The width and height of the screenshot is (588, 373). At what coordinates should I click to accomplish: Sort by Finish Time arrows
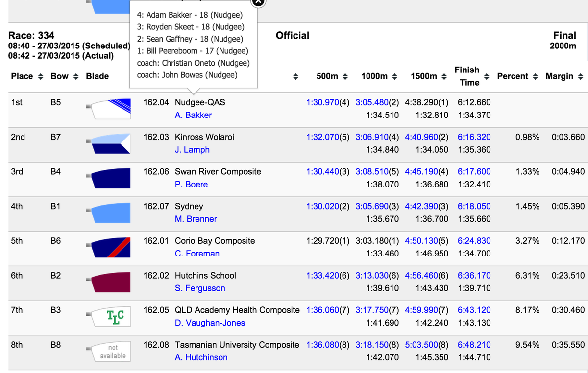[487, 77]
